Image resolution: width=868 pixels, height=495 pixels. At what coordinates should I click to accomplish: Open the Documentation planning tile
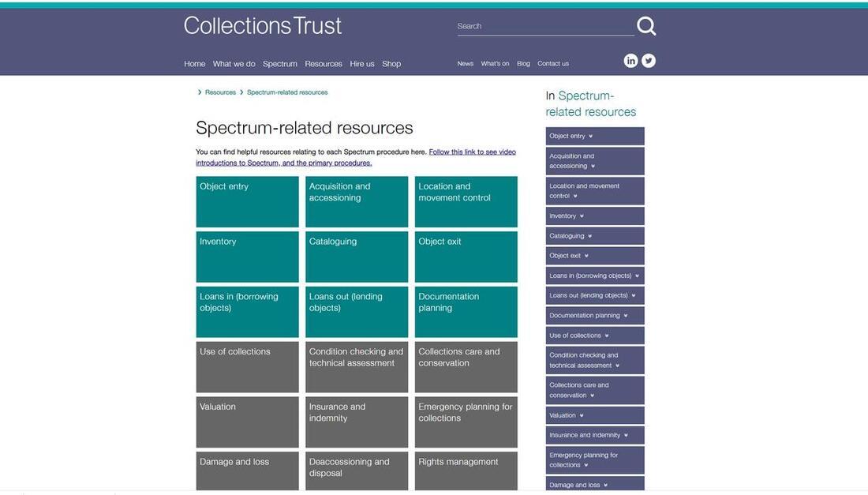click(466, 312)
